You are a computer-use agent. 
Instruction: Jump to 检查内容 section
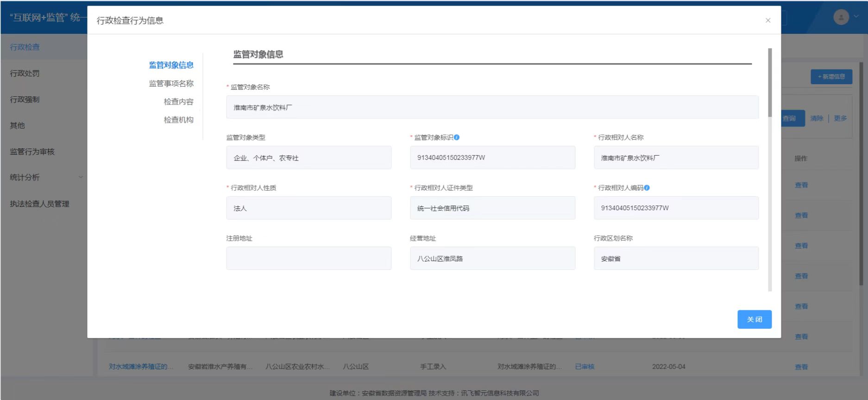[178, 101]
